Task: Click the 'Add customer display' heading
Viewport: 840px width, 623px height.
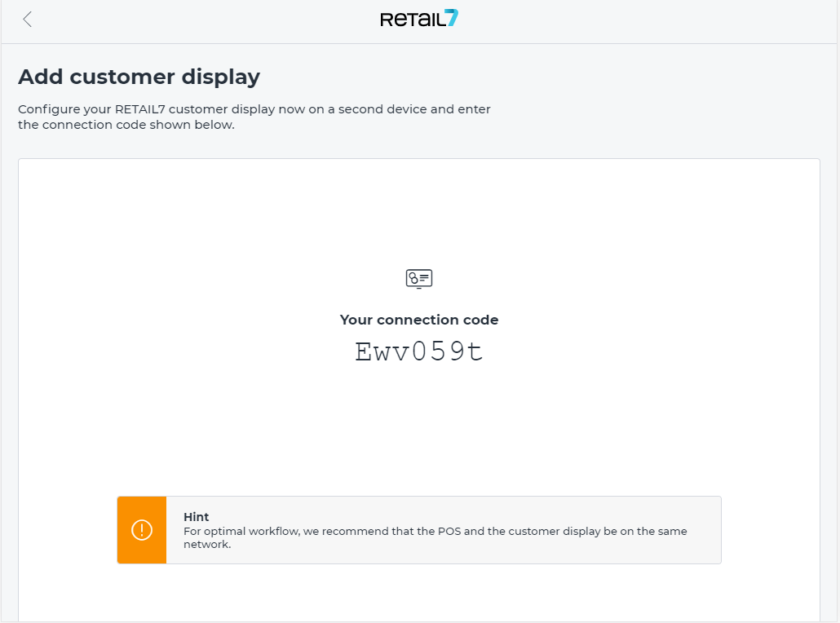Action: (x=139, y=77)
